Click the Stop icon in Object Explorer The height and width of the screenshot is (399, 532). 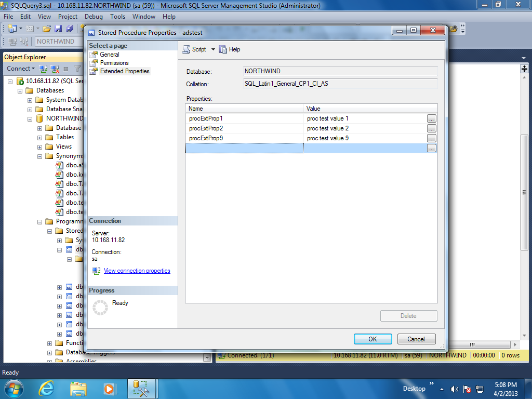click(66, 69)
